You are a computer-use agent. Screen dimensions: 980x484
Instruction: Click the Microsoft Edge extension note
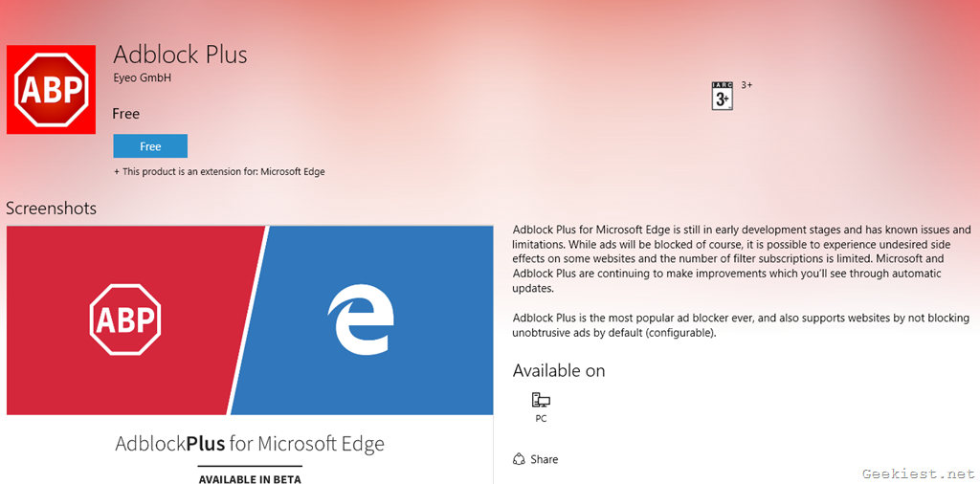219,172
